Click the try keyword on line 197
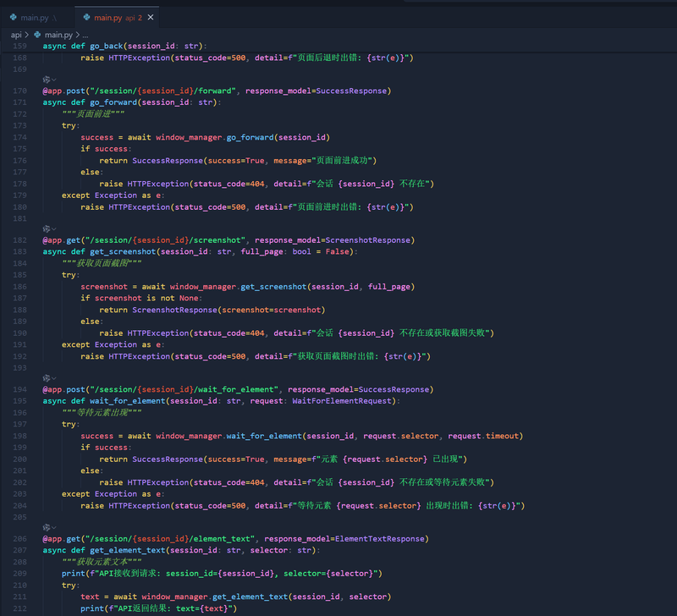Screen dimensions: 677x616 click(x=69, y=424)
